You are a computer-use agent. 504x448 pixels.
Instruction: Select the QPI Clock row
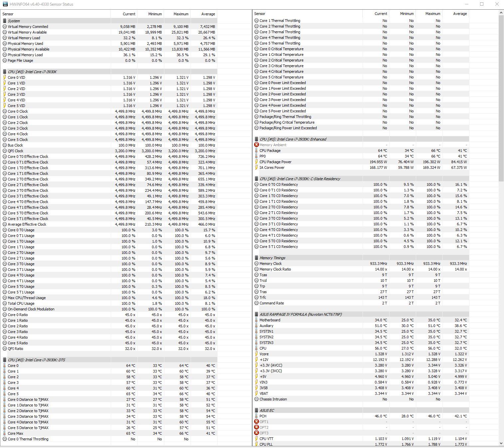click(x=109, y=151)
